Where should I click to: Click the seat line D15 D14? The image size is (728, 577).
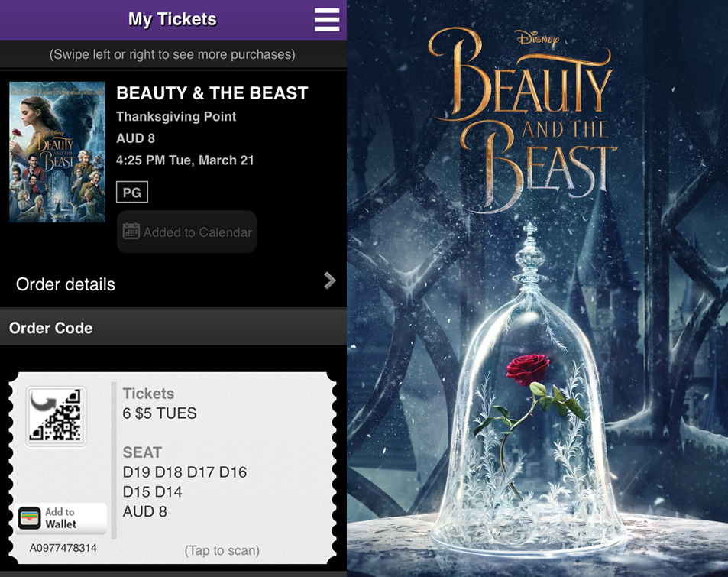152,492
